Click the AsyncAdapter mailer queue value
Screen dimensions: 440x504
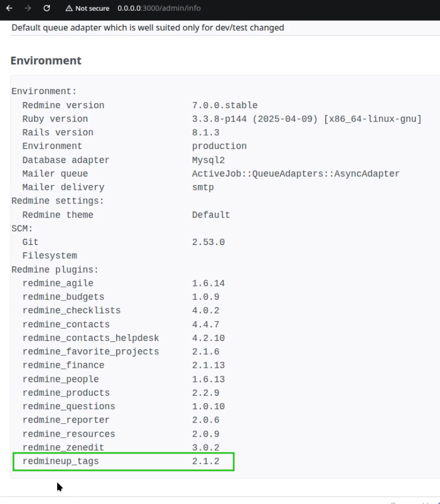tap(296, 174)
